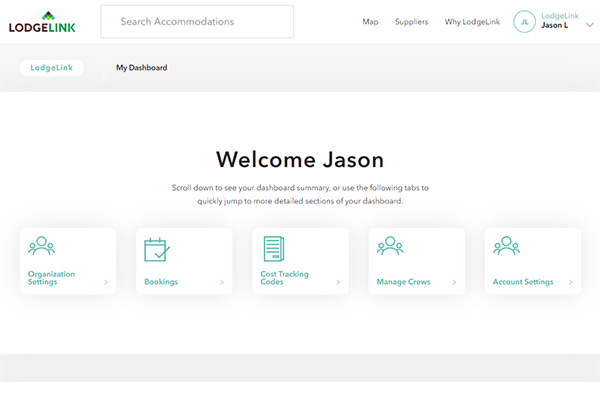The width and height of the screenshot is (600, 400).
Task: Click the arrow on Bookings card
Action: pos(222,282)
